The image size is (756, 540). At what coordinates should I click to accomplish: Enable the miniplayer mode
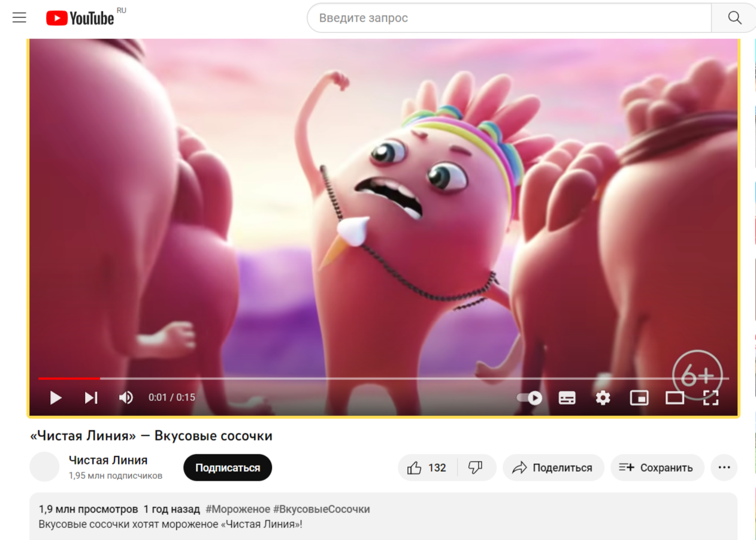[x=639, y=397]
